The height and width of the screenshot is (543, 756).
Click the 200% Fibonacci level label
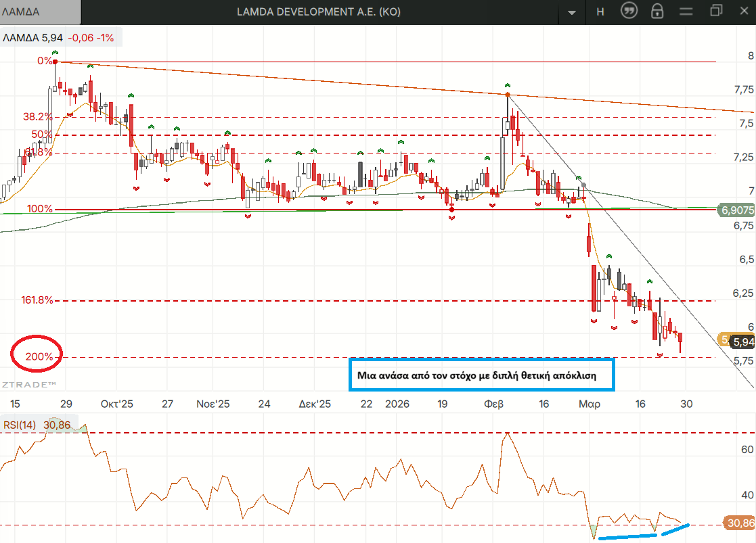pos(39,356)
